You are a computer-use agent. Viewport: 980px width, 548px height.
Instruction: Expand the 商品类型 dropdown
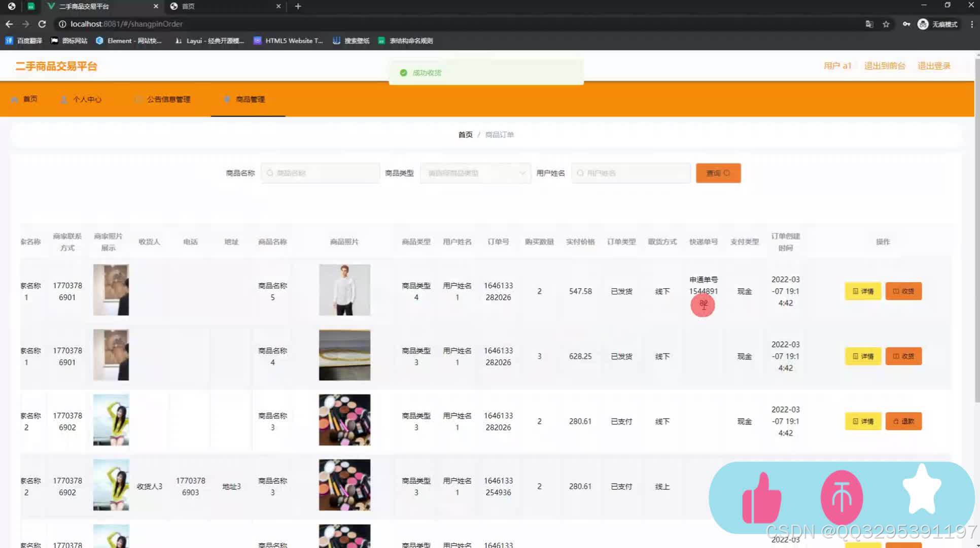475,173
